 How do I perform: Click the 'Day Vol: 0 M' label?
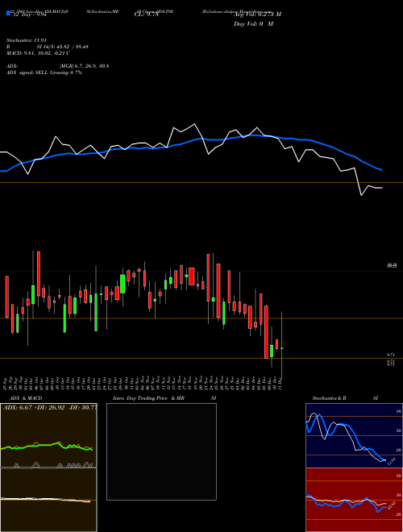coord(253,23)
